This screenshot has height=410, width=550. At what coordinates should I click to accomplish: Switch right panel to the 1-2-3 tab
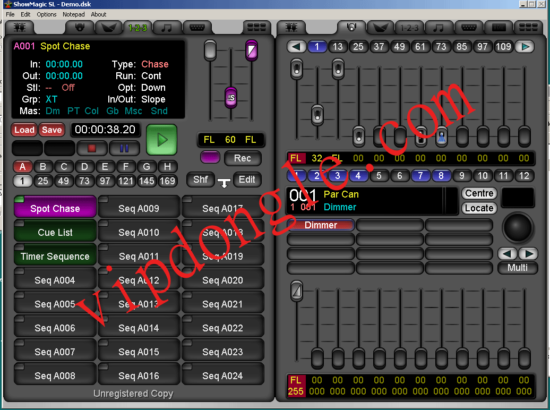click(x=409, y=27)
